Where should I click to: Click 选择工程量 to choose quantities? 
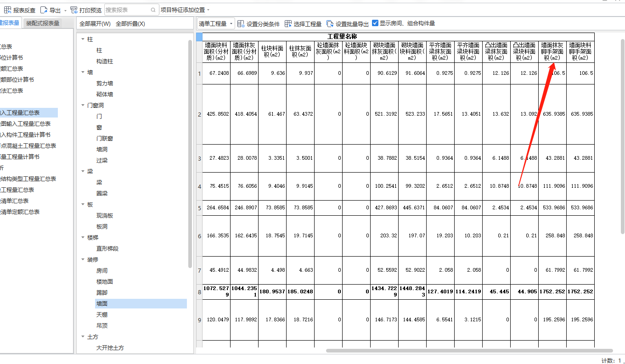[303, 23]
